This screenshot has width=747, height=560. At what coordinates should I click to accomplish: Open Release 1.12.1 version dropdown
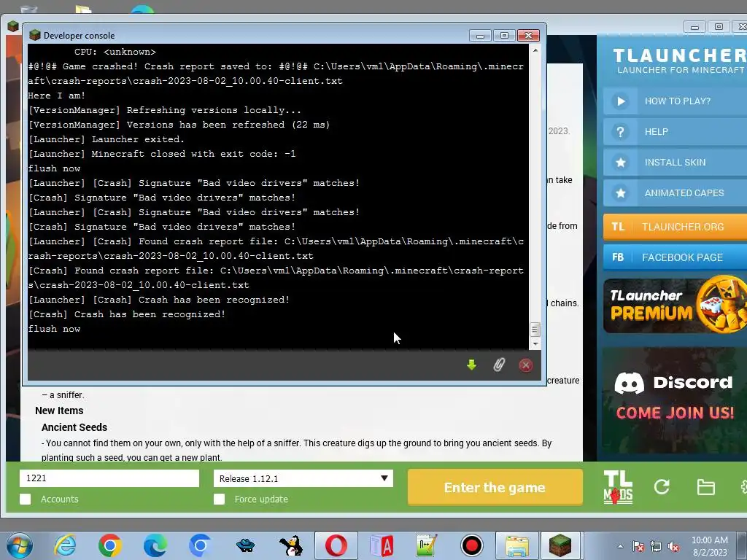tap(303, 478)
